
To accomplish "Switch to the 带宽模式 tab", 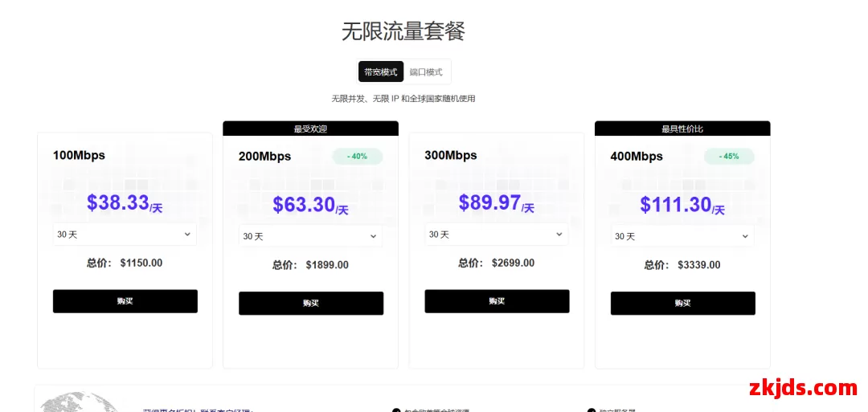I will point(381,72).
